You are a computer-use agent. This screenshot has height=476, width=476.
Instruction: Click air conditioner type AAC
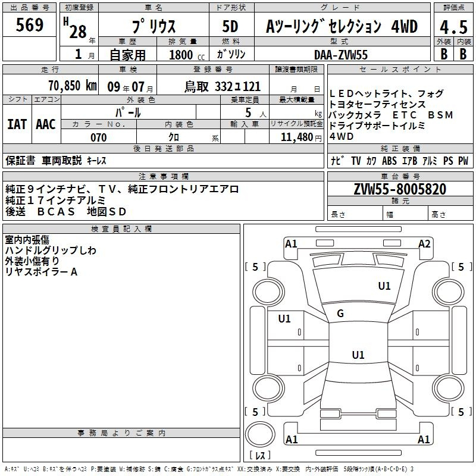pos(46,124)
